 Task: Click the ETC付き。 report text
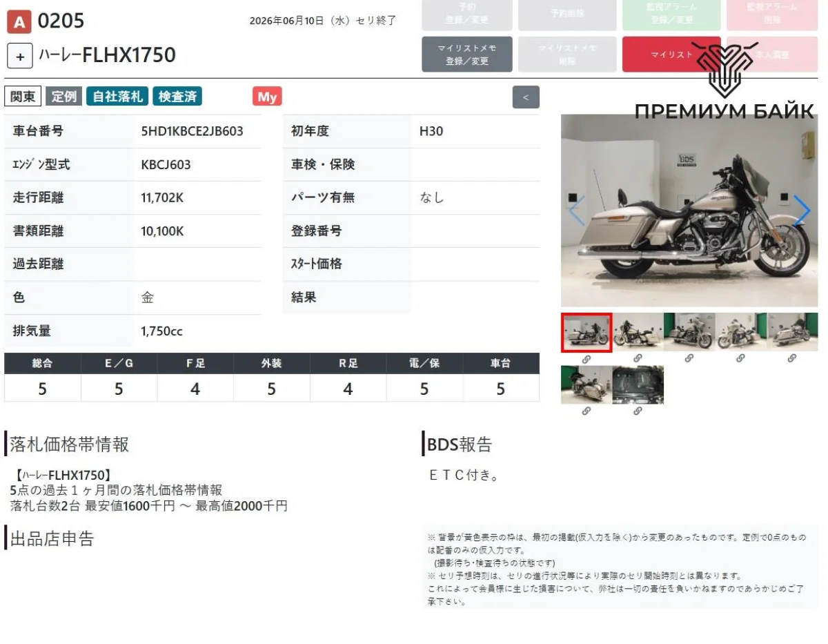point(464,476)
